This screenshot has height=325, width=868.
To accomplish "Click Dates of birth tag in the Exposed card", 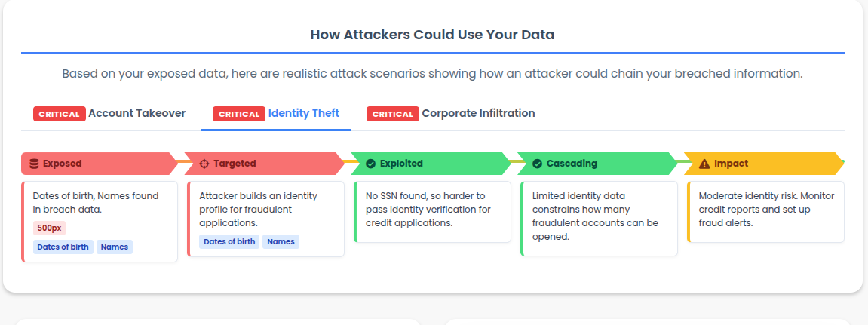I will 63,247.
